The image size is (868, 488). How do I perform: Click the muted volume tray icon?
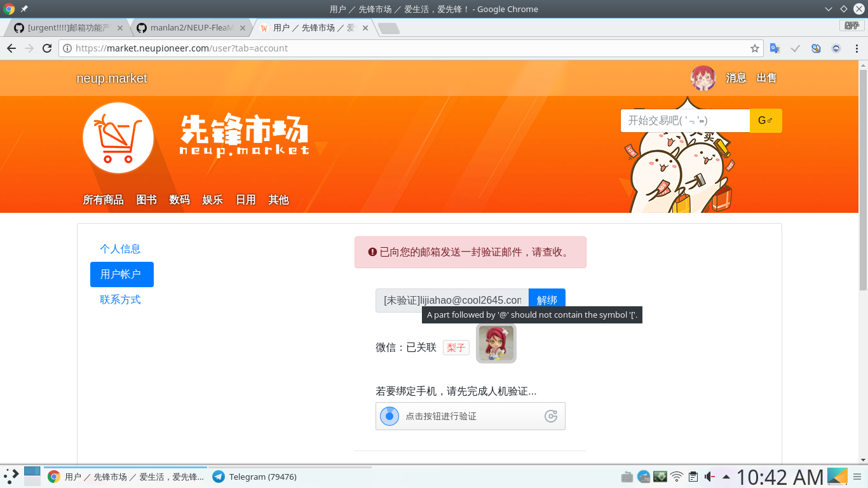pos(710,477)
